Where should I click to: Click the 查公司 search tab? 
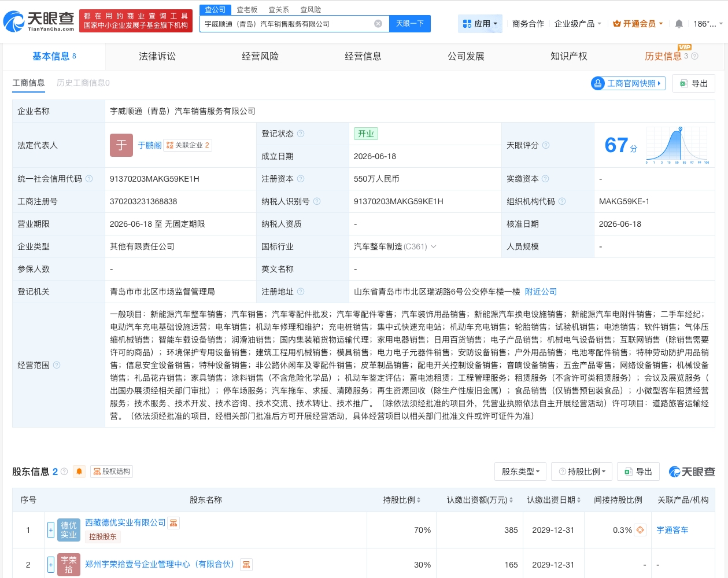(215, 10)
